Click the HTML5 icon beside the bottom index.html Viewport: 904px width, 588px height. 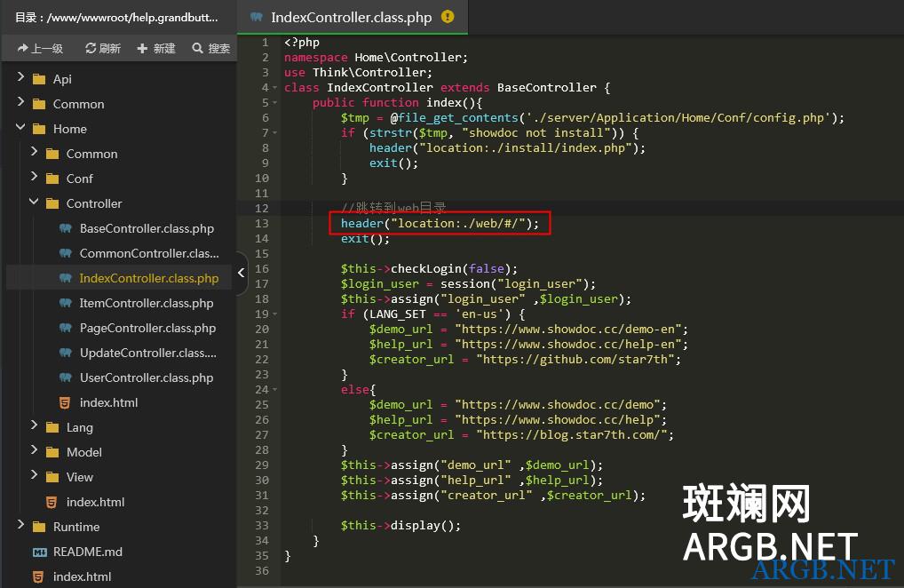(38, 576)
